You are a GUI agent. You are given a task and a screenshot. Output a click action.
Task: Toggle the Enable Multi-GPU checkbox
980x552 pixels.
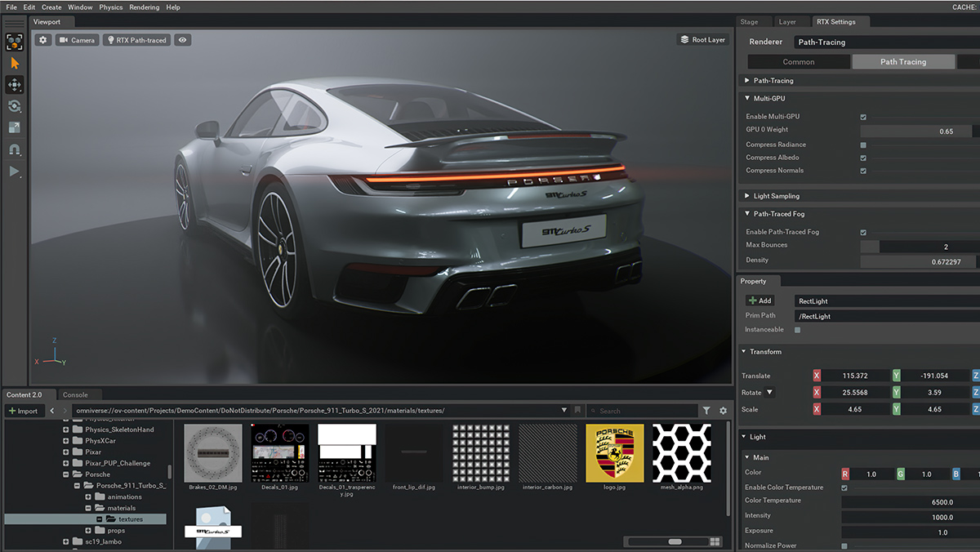pos(862,116)
